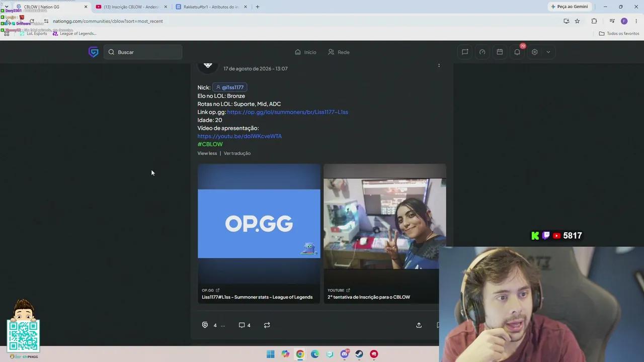Open the Summoner stats card title link

(x=257, y=297)
